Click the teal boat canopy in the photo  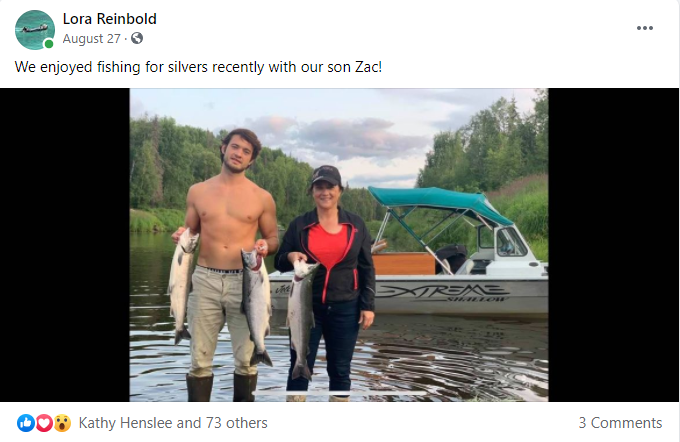pos(438,202)
